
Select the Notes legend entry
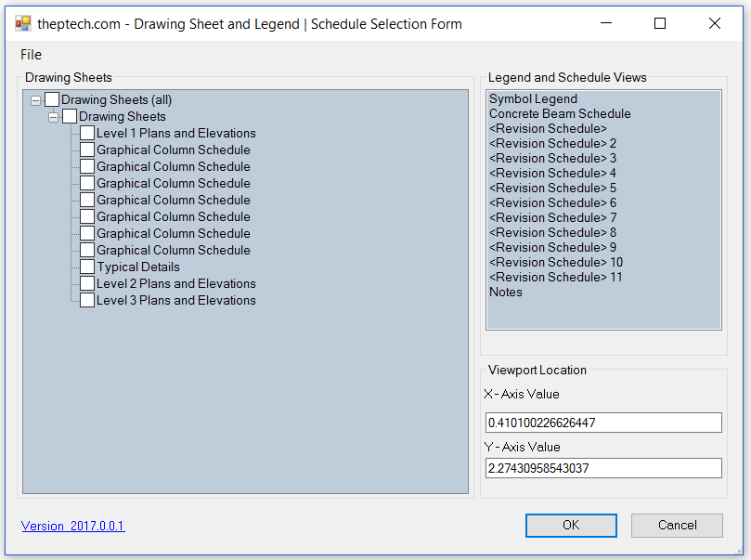(506, 293)
